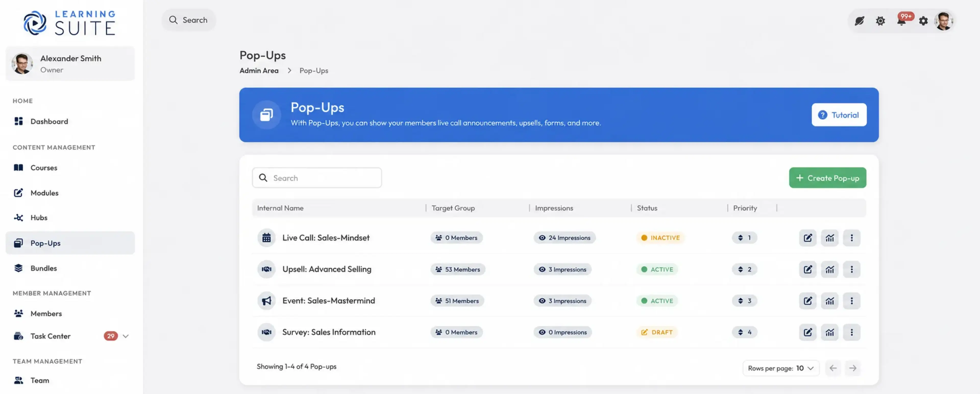Open the Tutorial button in the banner
Screen dimensions: 980x394
[839, 115]
